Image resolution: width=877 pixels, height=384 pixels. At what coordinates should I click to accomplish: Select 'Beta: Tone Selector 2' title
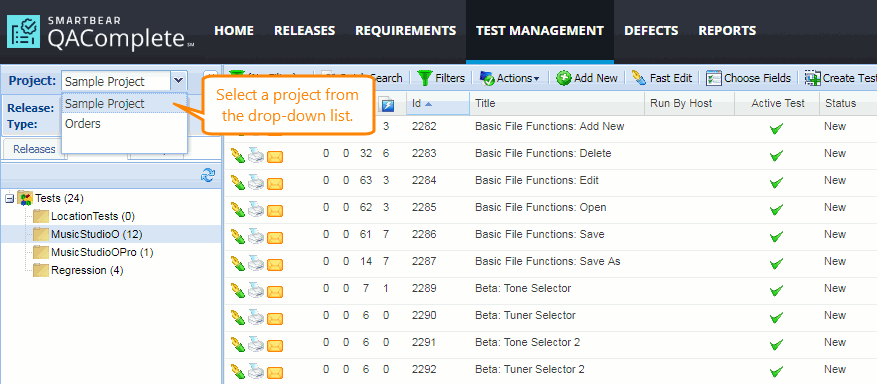(527, 342)
